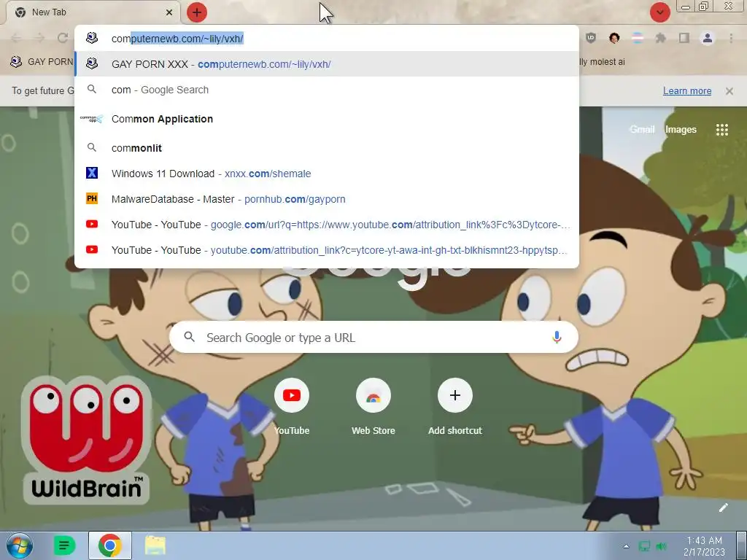
Task: Dismiss the infobar with its X
Action: (x=729, y=91)
